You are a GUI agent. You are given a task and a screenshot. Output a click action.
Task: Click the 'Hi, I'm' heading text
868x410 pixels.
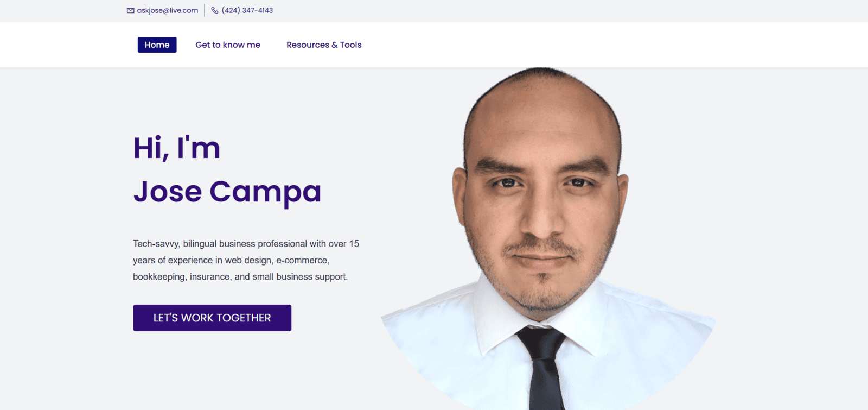point(177,148)
